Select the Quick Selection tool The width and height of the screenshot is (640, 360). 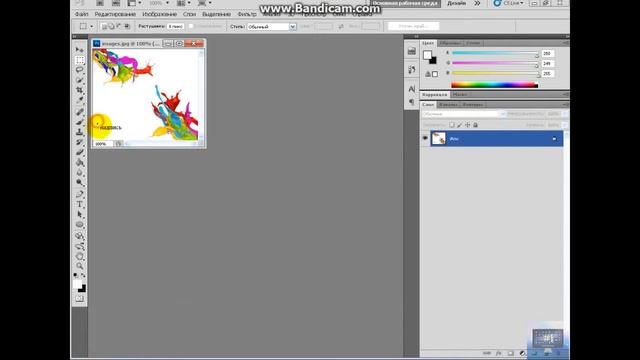click(x=80, y=80)
